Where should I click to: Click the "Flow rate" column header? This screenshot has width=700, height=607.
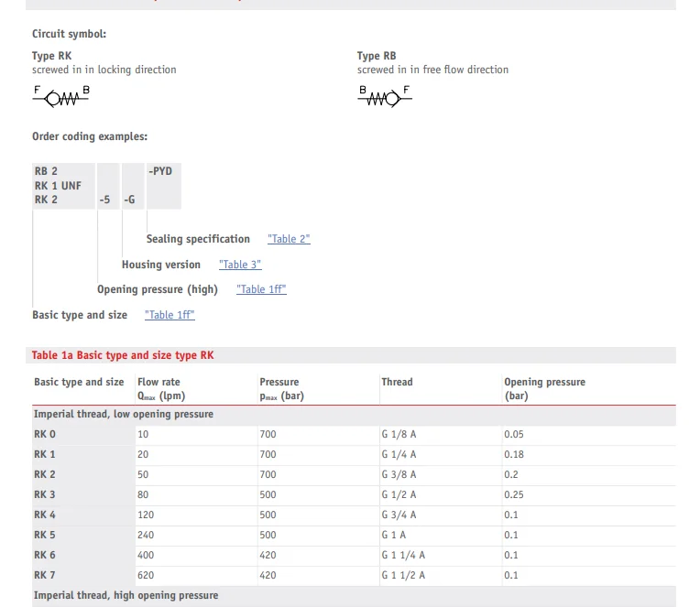pos(159,382)
